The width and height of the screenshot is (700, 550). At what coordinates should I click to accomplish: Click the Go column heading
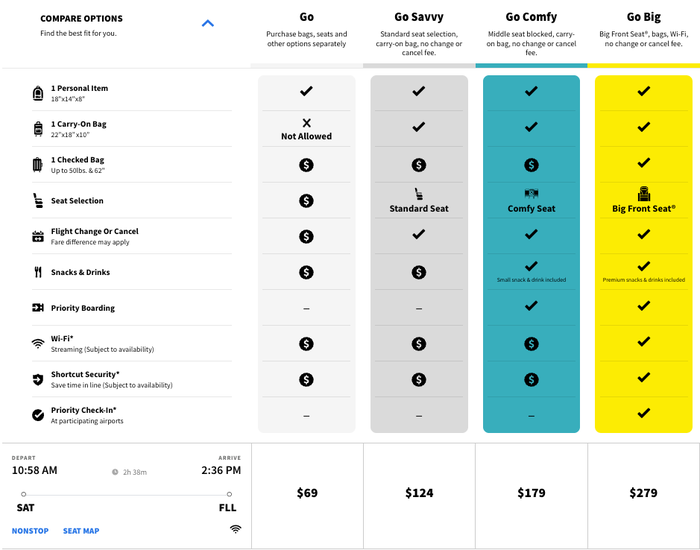pyautogui.click(x=306, y=17)
